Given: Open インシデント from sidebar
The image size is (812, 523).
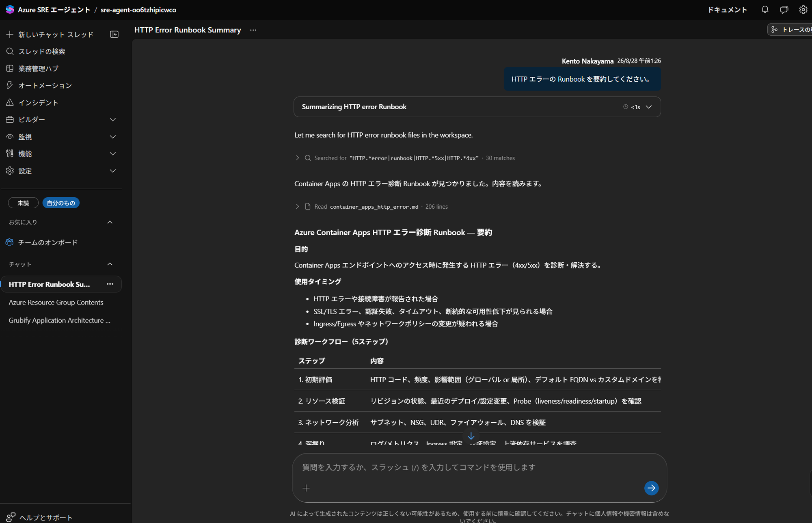Looking at the screenshot, I should pos(38,102).
